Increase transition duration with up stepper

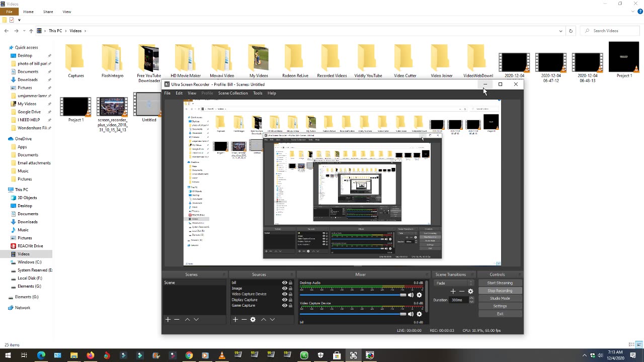click(x=471, y=298)
